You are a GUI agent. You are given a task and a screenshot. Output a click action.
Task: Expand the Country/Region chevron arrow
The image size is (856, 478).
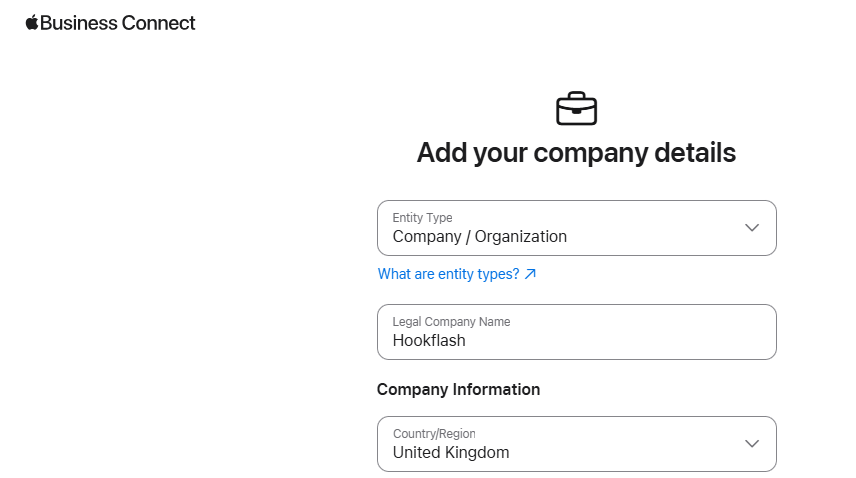point(752,444)
